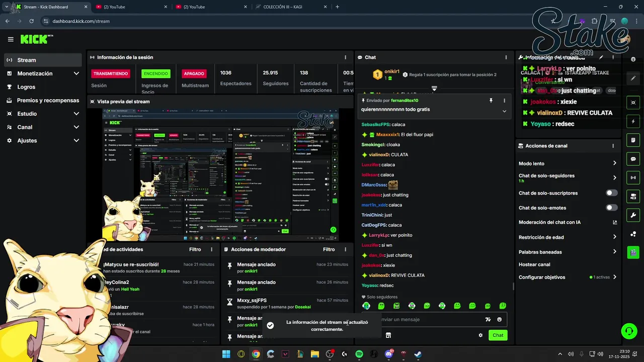Open the Windows Start menu

click(226, 354)
